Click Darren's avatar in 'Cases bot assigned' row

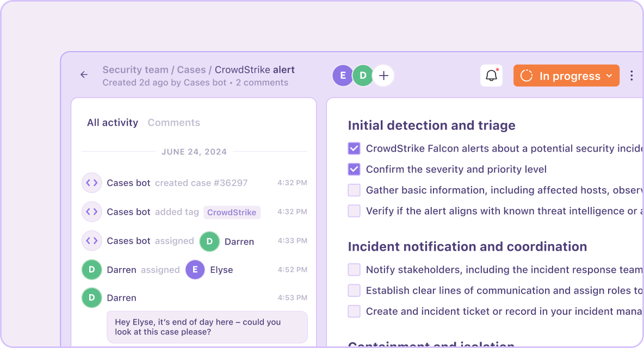tap(209, 241)
